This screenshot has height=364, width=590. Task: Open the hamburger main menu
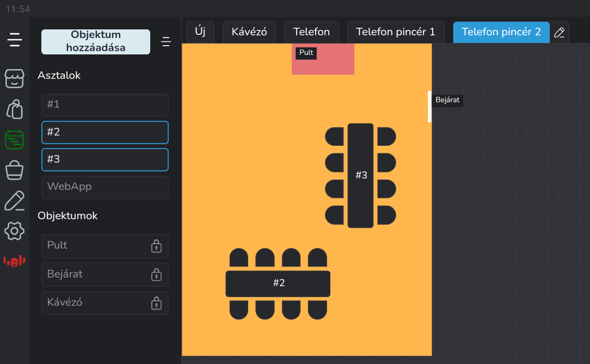click(x=15, y=40)
